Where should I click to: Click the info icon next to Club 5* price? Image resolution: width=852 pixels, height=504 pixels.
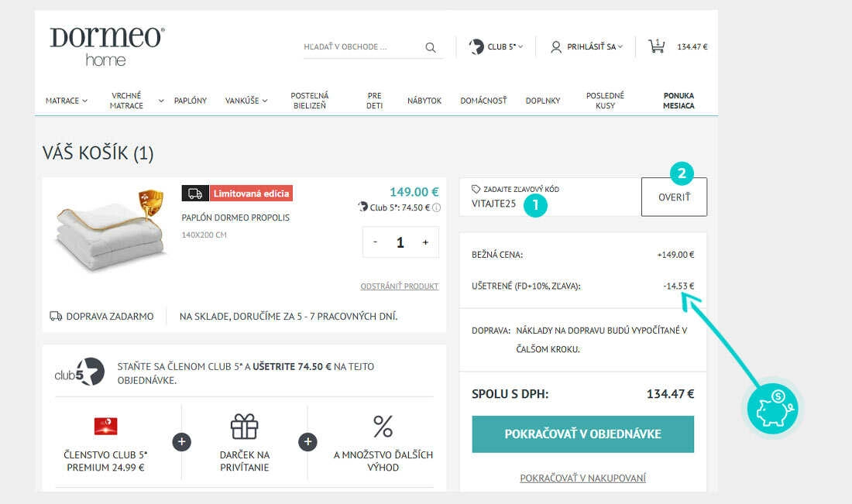[x=436, y=207]
